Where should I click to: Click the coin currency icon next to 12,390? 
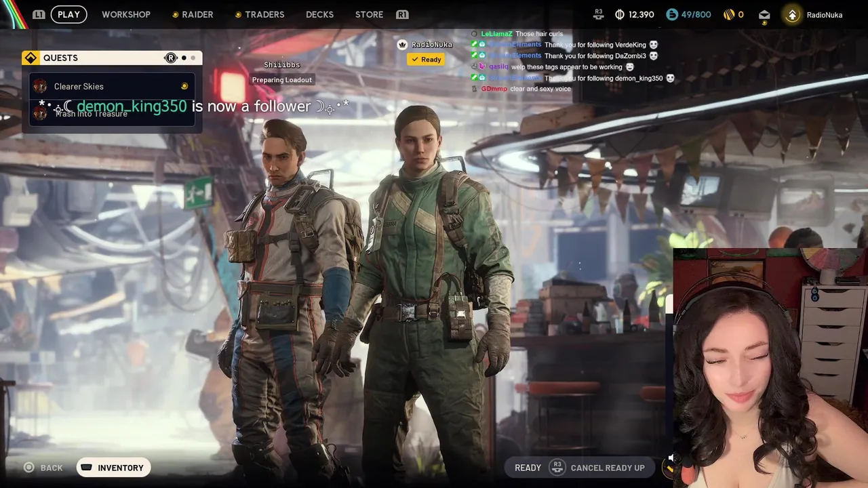click(x=619, y=14)
